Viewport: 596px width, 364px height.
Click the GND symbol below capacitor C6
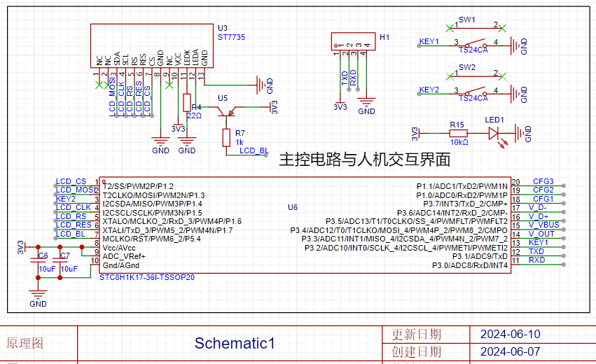38,295
